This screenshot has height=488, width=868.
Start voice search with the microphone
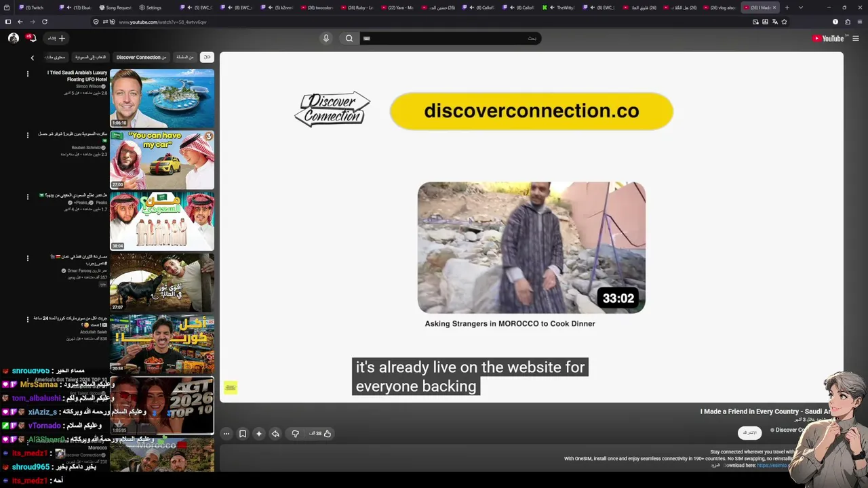(325, 39)
